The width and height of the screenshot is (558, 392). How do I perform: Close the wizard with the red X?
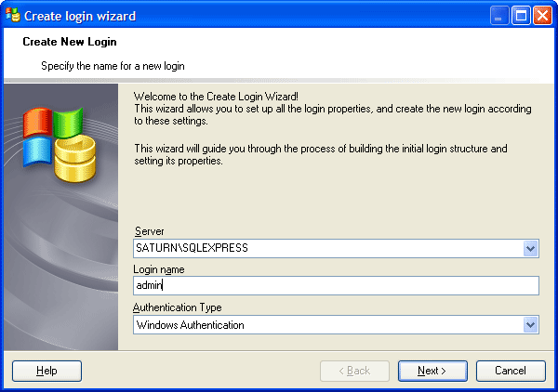pyautogui.click(x=542, y=16)
